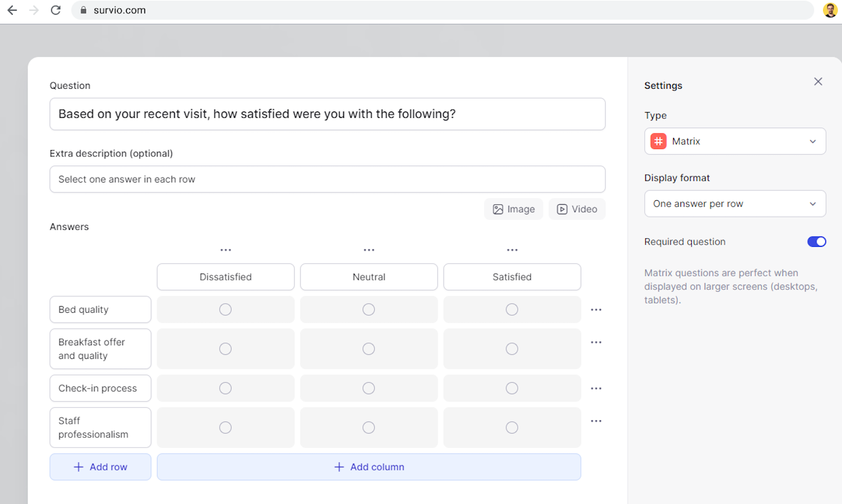Image resolution: width=842 pixels, height=504 pixels.
Task: Click the padlock icon in address bar
Action: coord(83,10)
